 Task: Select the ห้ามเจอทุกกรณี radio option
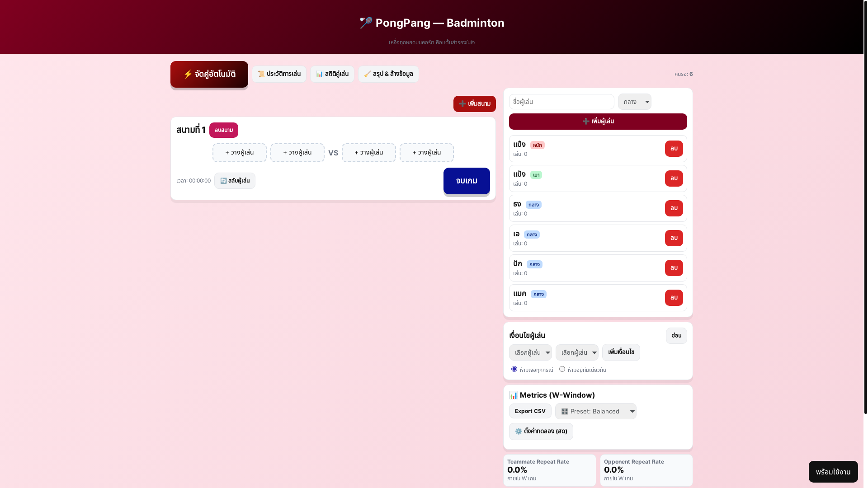(514, 369)
